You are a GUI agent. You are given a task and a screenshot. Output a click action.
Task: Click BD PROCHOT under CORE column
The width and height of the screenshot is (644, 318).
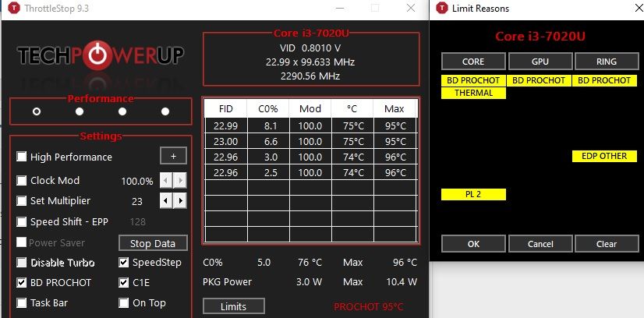coord(473,80)
